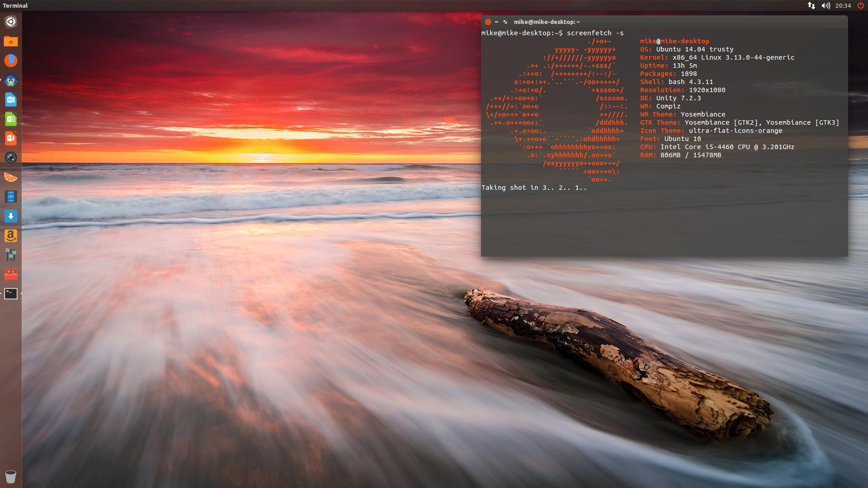The width and height of the screenshot is (868, 488).
Task: Click the 'OS: Ubuntu 14.04 trusty' line
Action: (687, 49)
